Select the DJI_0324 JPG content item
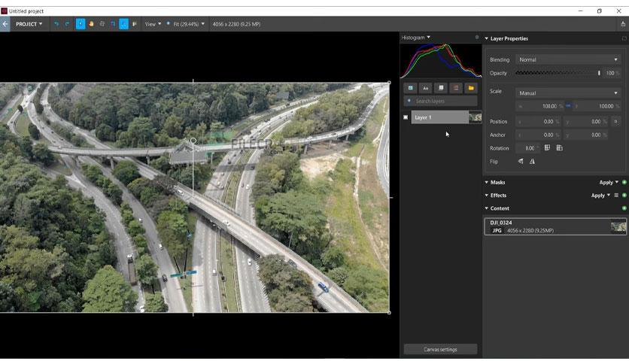The height and width of the screenshot is (364, 629). coord(555,226)
